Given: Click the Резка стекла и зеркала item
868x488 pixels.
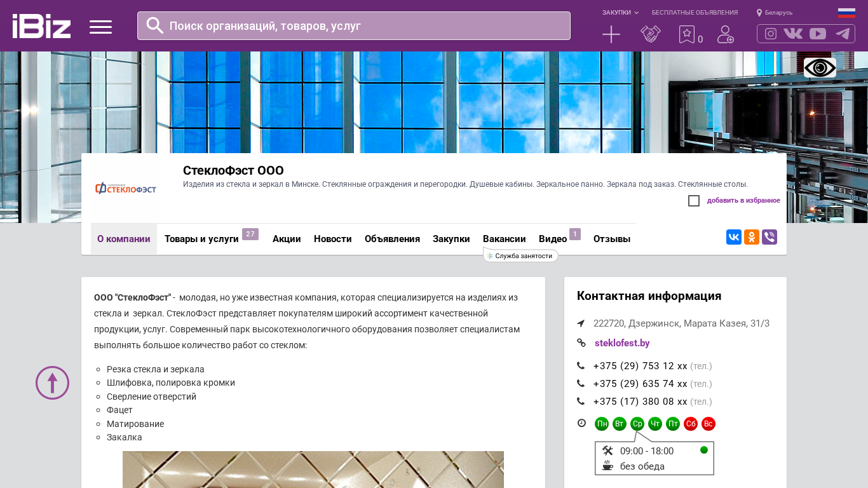Looking at the screenshot, I should pos(156,369).
